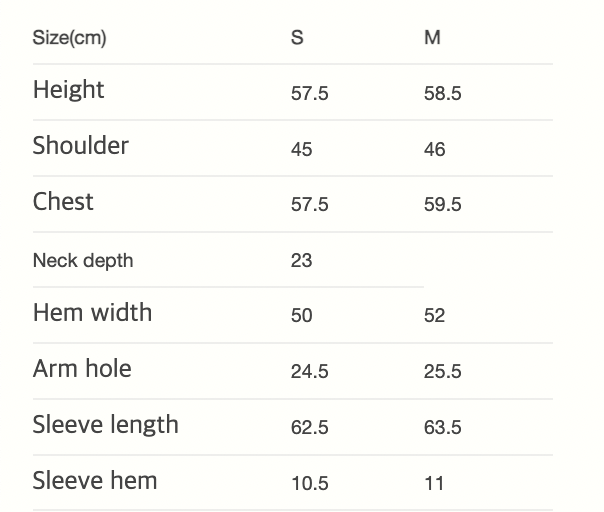Click the S height value 57.5
Viewport: 604px width, 512px height.
(x=309, y=94)
